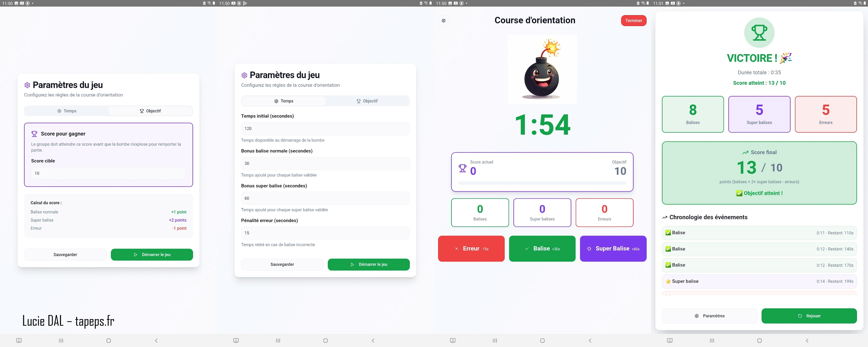
Task: Click the trend arrow icon beside Score final
Action: pos(745,153)
